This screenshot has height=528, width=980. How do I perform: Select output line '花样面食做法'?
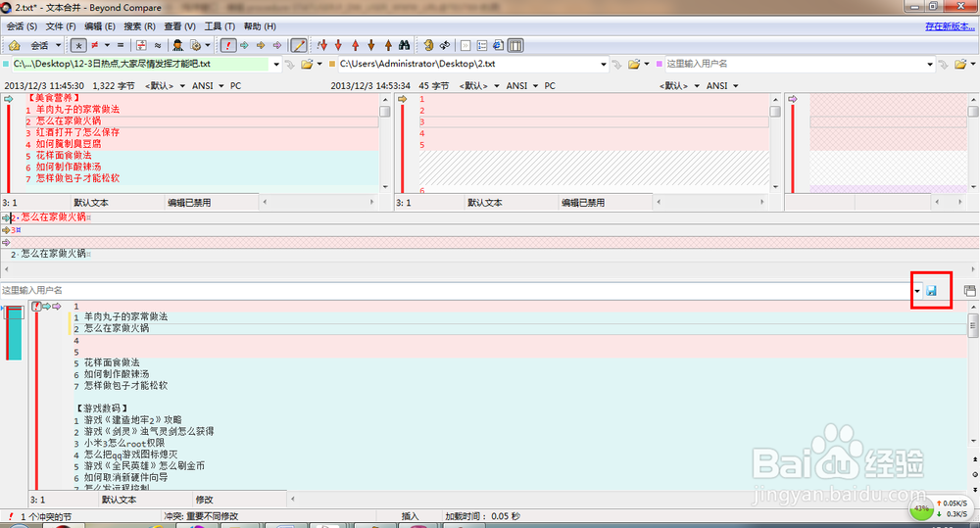[x=112, y=363]
